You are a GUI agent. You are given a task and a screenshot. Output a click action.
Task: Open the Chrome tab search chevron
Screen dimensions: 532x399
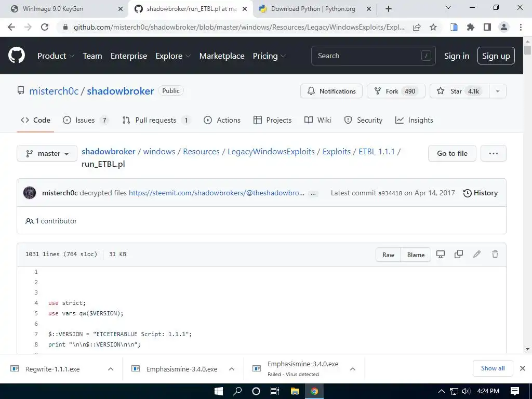448,7
